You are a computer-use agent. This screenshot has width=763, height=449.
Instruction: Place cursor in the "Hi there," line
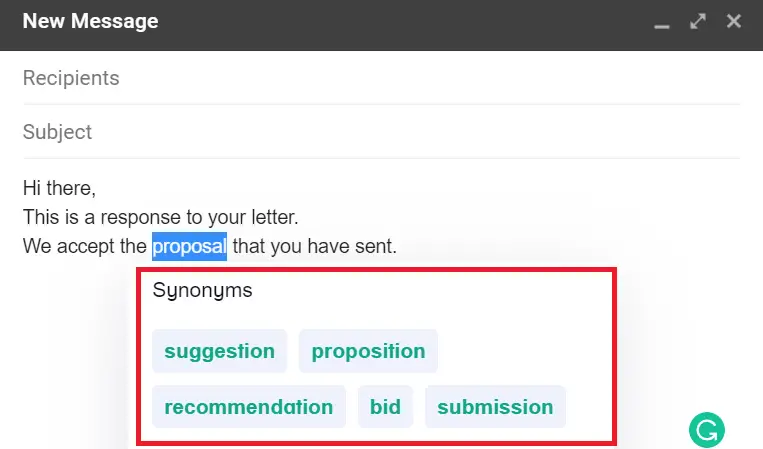(59, 188)
